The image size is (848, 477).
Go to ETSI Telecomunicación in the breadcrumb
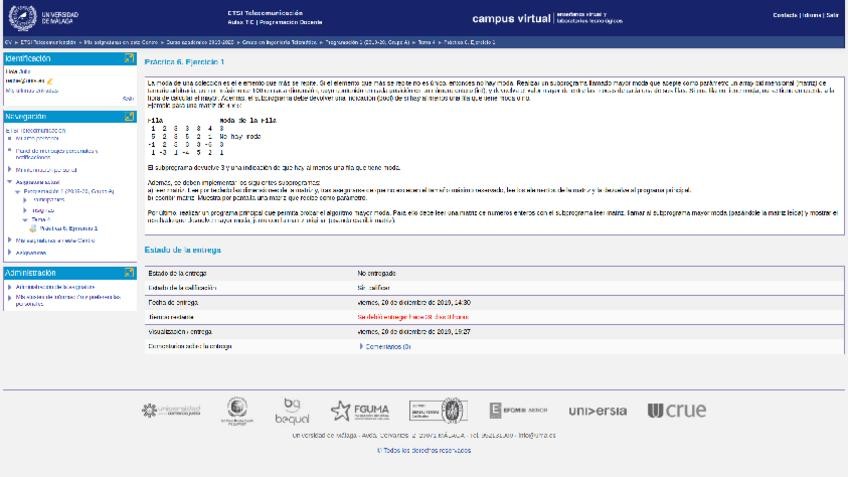point(48,42)
